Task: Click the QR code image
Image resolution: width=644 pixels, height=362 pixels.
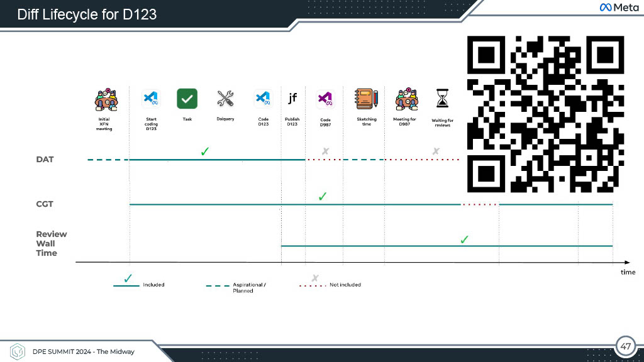Action: [545, 114]
